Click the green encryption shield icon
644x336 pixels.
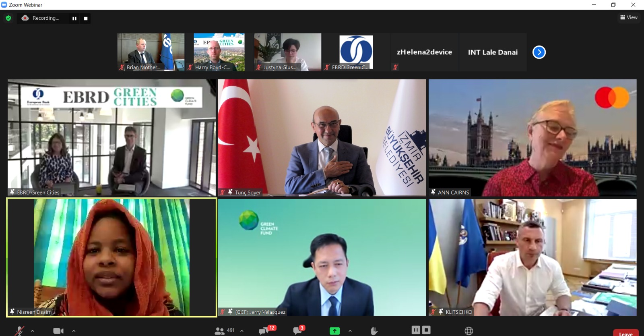tap(8, 18)
